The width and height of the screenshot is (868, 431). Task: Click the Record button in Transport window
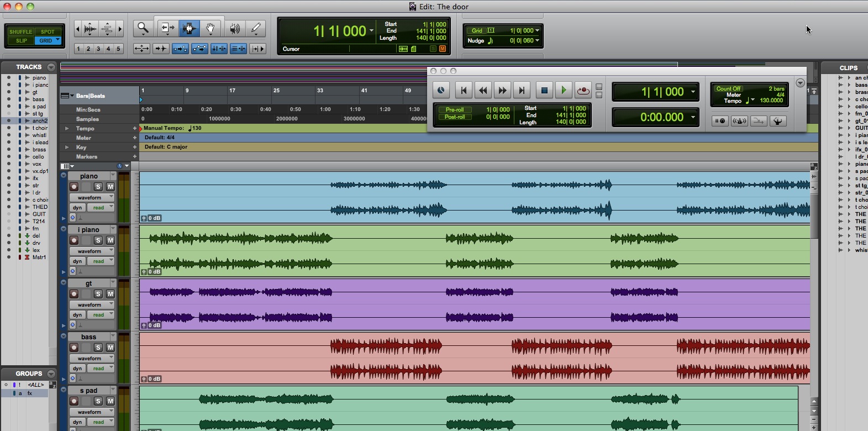pos(583,90)
